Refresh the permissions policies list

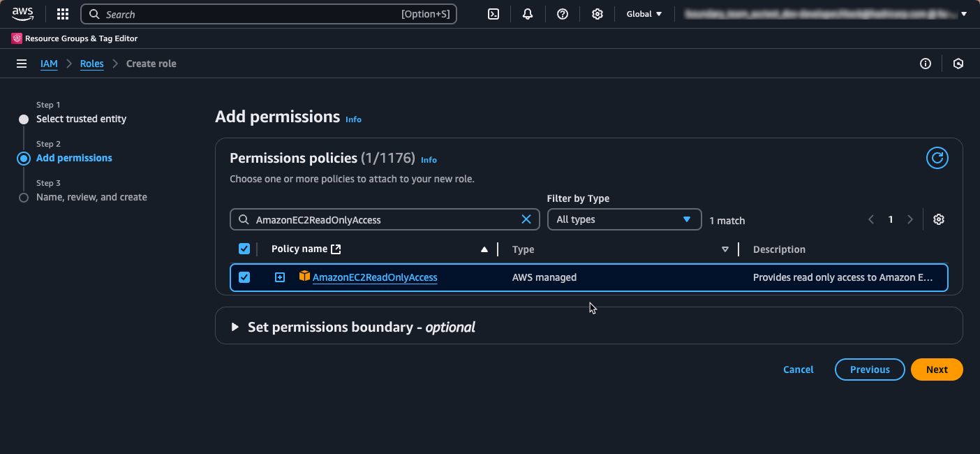[937, 158]
